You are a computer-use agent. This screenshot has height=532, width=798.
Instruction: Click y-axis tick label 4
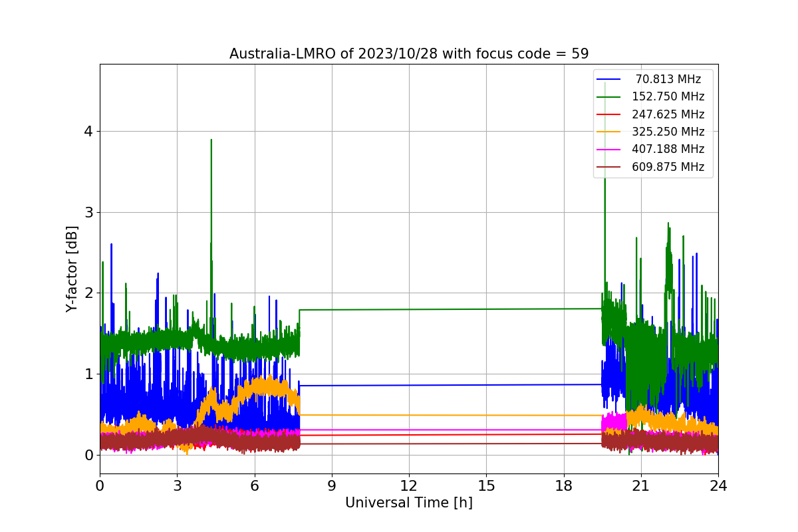[x=88, y=132]
